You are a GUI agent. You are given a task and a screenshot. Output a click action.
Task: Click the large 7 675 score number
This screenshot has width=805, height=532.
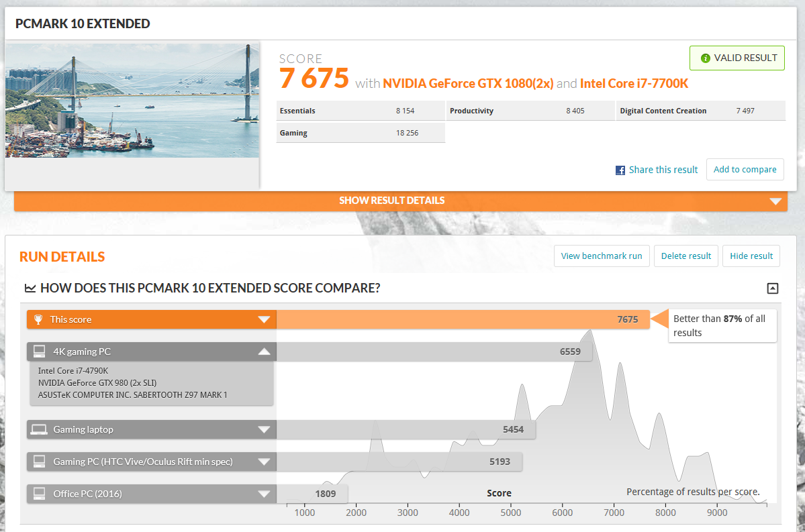point(314,78)
